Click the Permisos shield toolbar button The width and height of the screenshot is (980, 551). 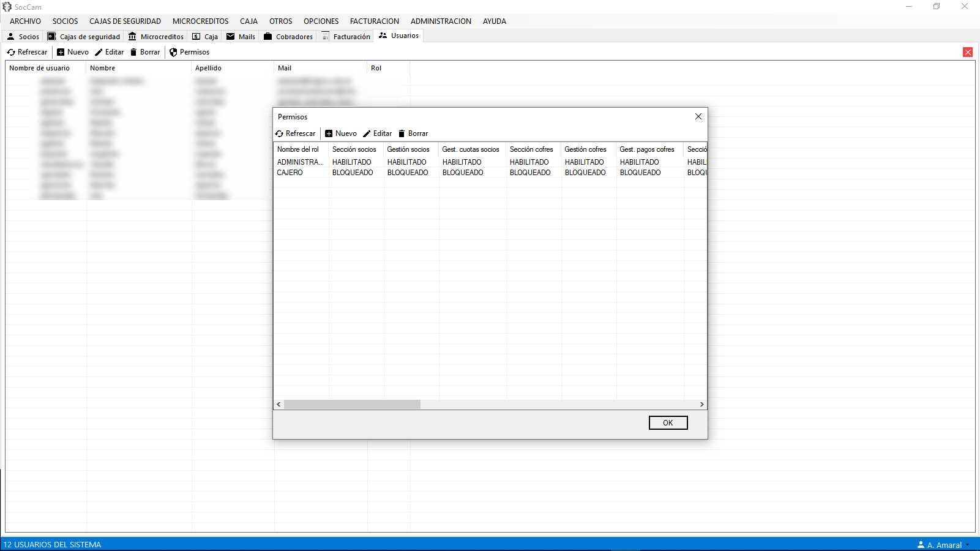tap(189, 52)
